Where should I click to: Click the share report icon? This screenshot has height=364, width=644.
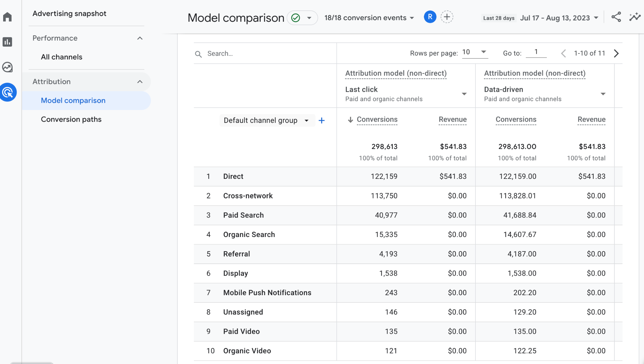616,17
